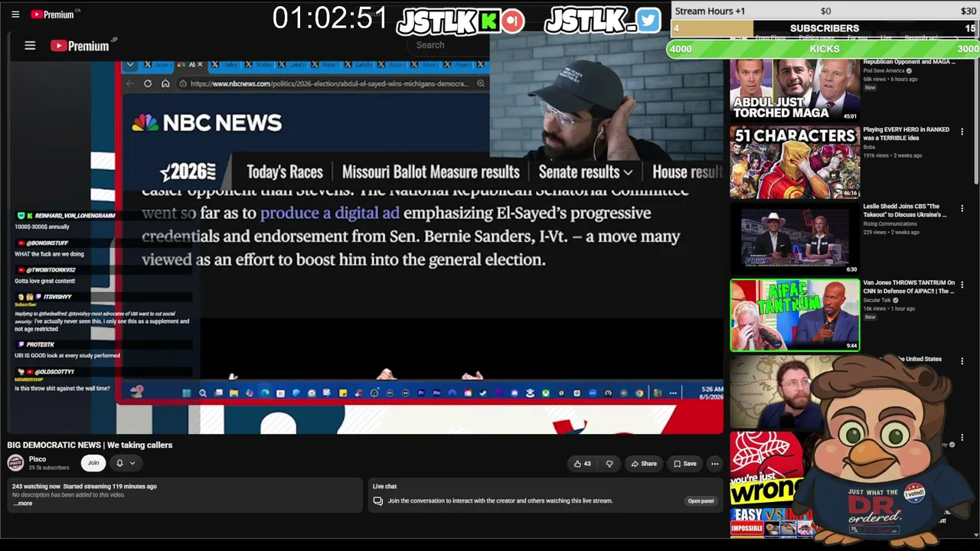Open the more actions three-dot menu

pyautogui.click(x=714, y=464)
